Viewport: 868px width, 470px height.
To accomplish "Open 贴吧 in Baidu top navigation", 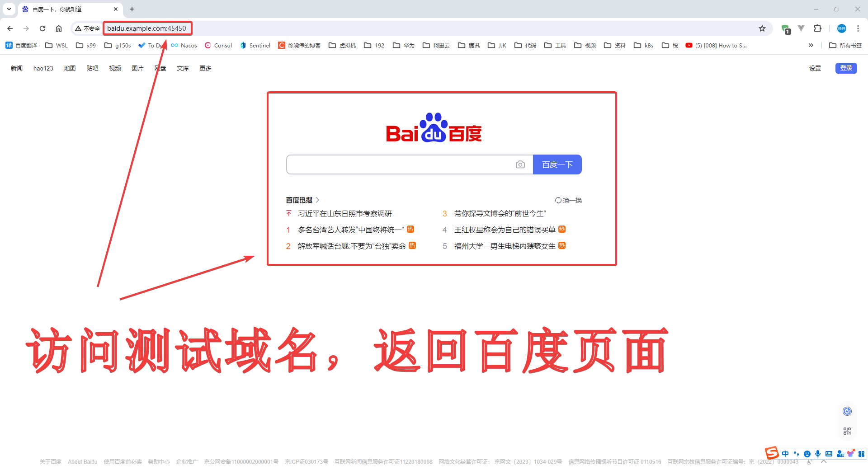I will point(92,68).
